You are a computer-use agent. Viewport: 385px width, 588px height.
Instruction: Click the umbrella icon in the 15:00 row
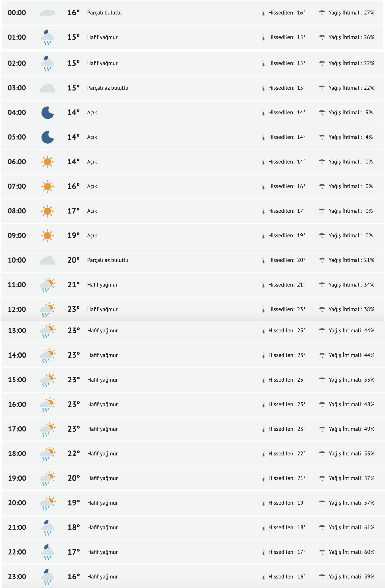tap(322, 380)
